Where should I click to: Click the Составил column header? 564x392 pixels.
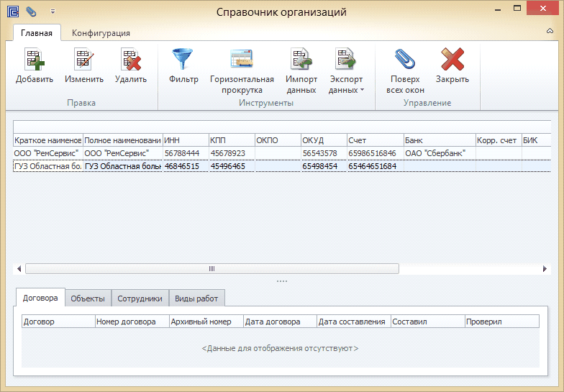pyautogui.click(x=427, y=322)
